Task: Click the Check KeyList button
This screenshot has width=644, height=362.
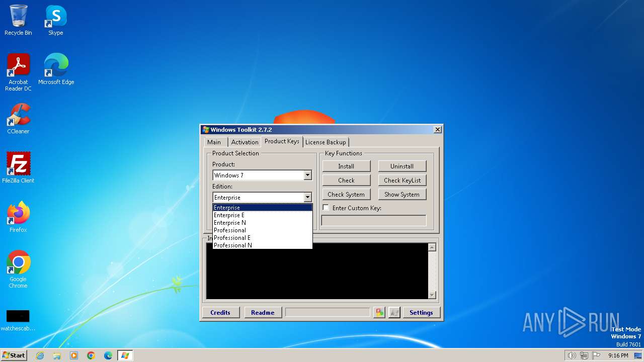Action: point(402,180)
